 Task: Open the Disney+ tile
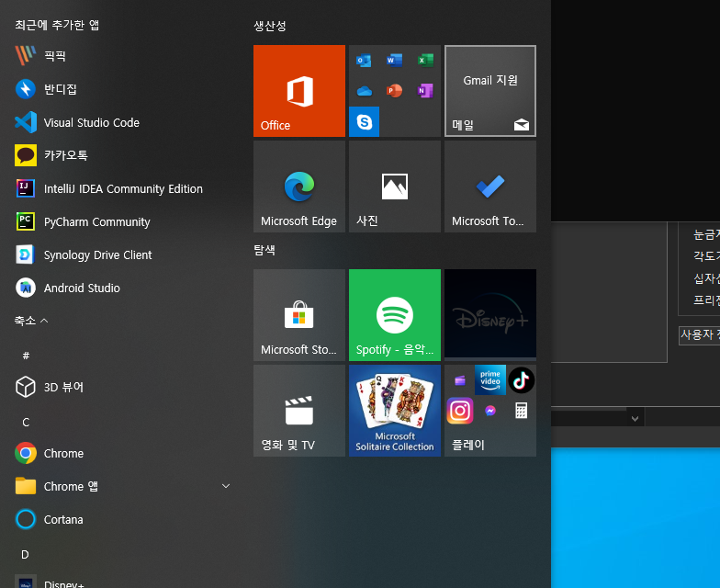pos(490,315)
